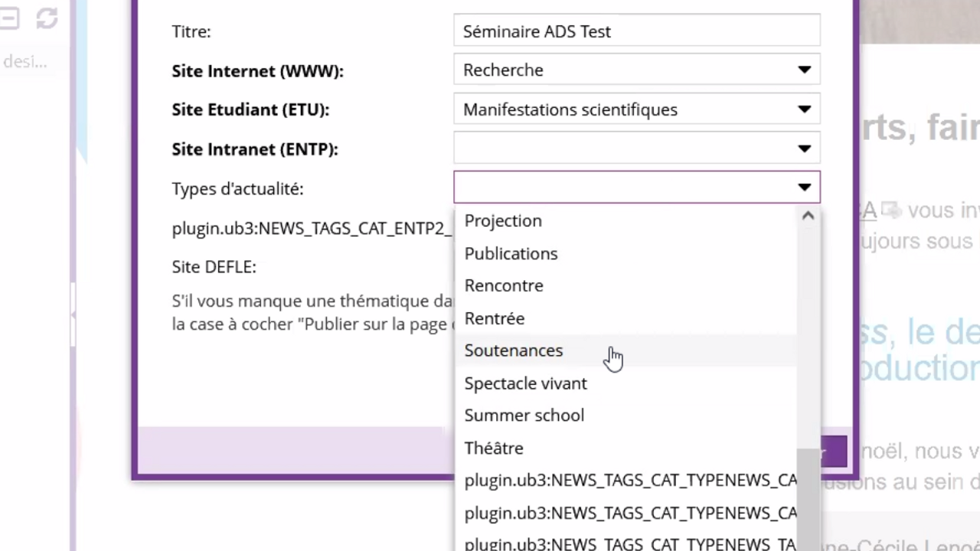
Task: Expand the Site Etudiant (ETU) dropdown arrow
Action: 804,109
